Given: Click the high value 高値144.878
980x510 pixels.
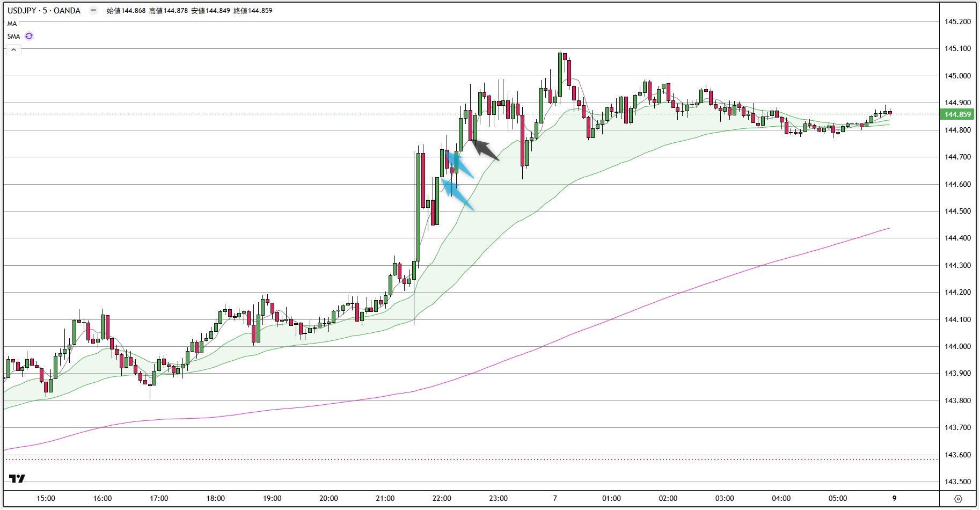Looking at the screenshot, I should click(169, 10).
